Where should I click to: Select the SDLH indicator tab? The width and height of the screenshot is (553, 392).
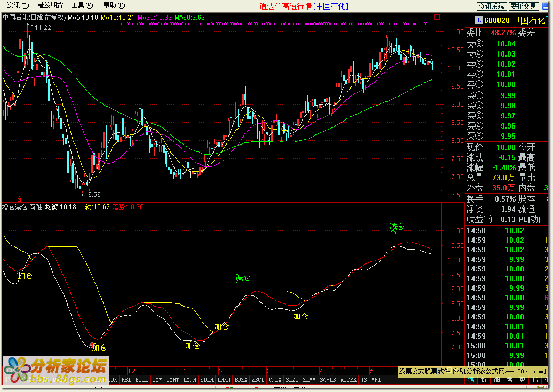(207, 380)
